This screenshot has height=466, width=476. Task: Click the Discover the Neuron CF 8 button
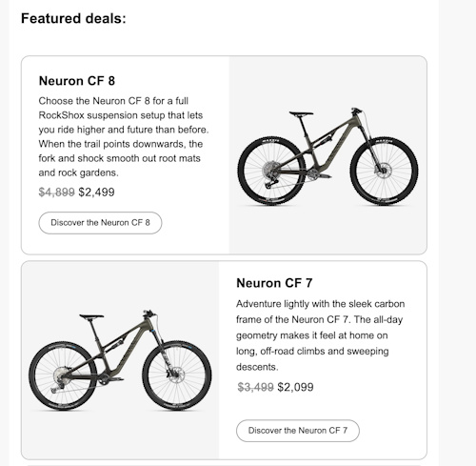[x=100, y=223]
